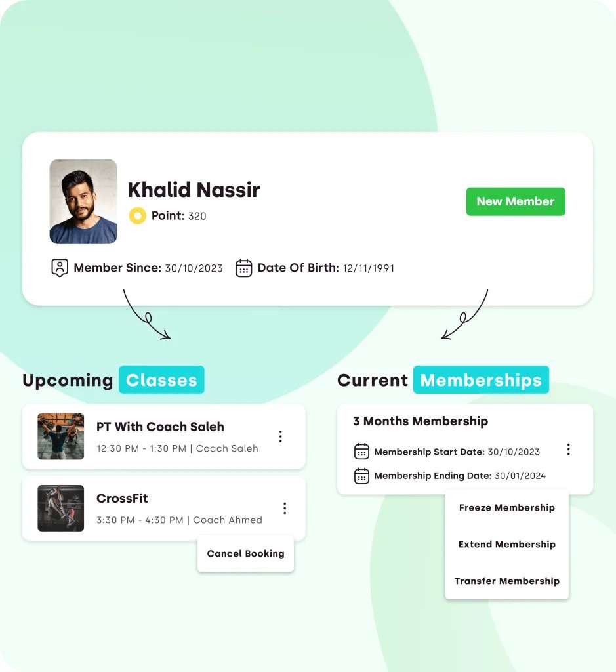The image size is (616, 672).
Task: Open three-dot menu for CrossFit class
Action: click(x=285, y=509)
